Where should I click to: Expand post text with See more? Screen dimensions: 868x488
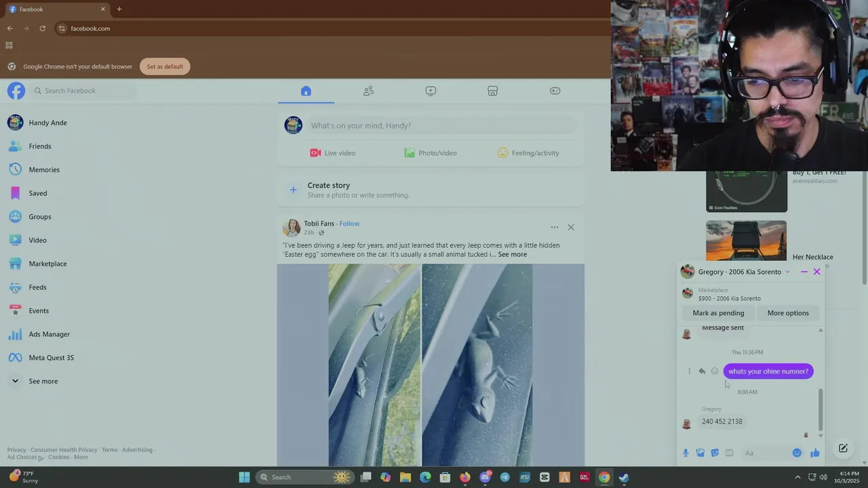pyautogui.click(x=512, y=254)
